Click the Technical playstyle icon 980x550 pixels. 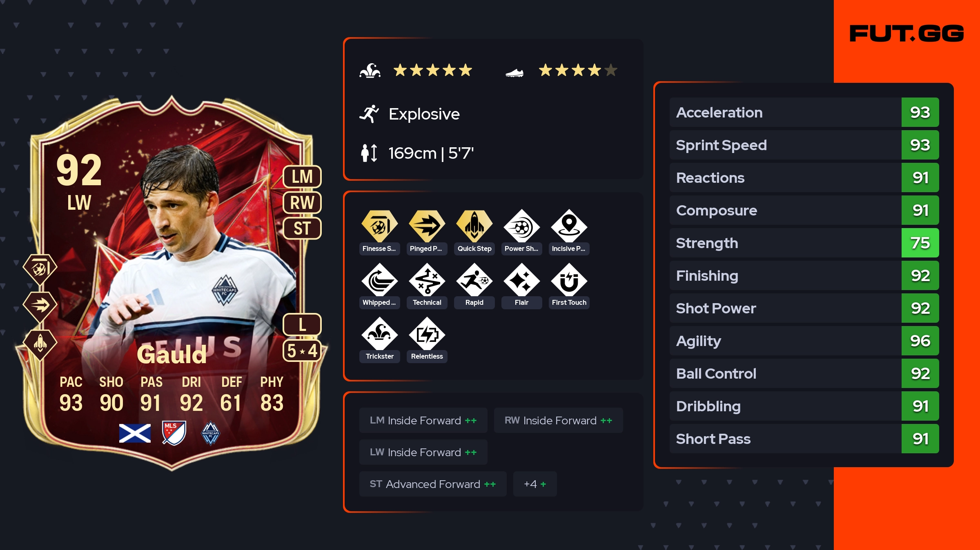[x=427, y=280]
